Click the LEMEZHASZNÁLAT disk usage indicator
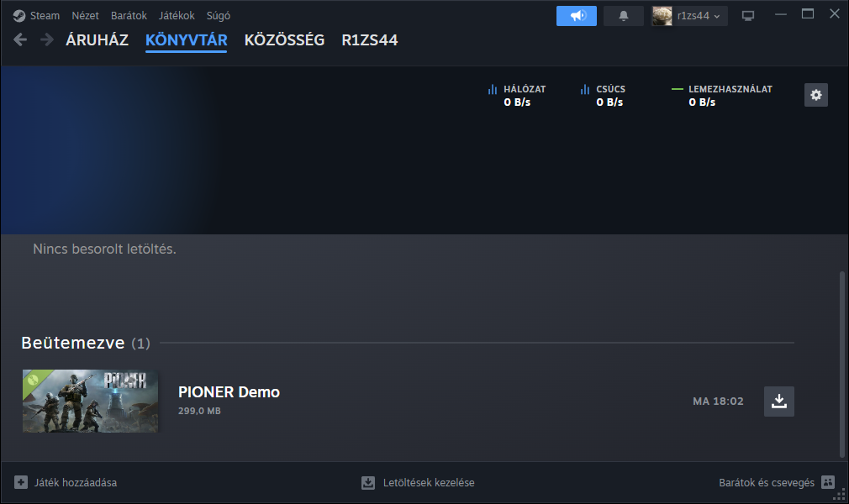The image size is (849, 504). (722, 95)
